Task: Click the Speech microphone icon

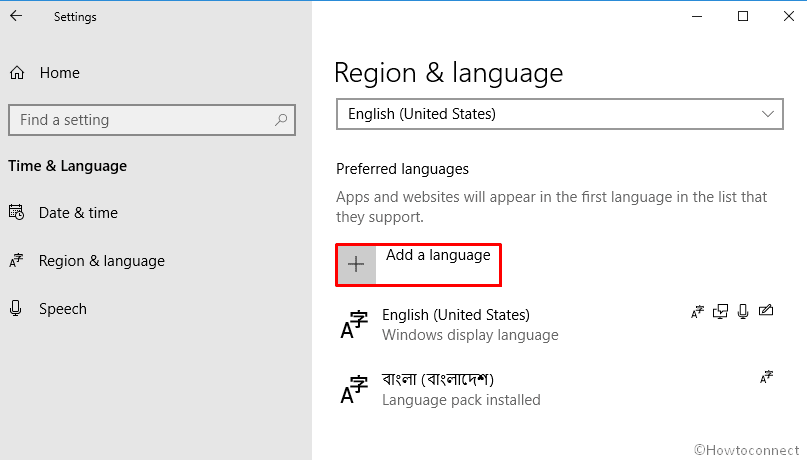Action: [x=16, y=308]
